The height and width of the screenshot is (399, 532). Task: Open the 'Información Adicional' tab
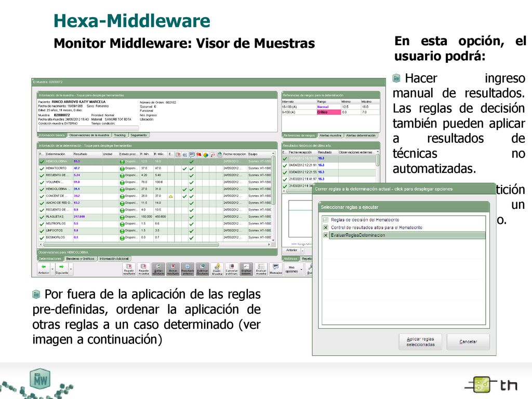pyautogui.click(x=114, y=259)
